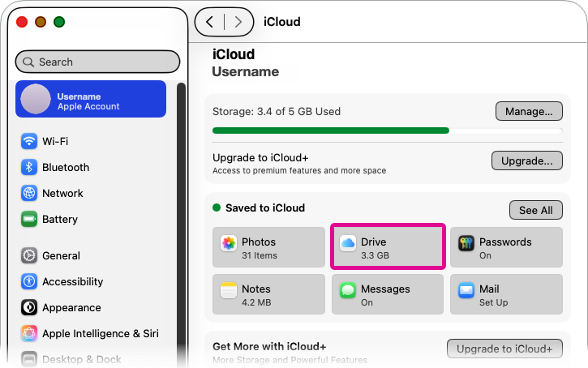
Task: Select Network label in sidebar
Action: [x=62, y=193]
